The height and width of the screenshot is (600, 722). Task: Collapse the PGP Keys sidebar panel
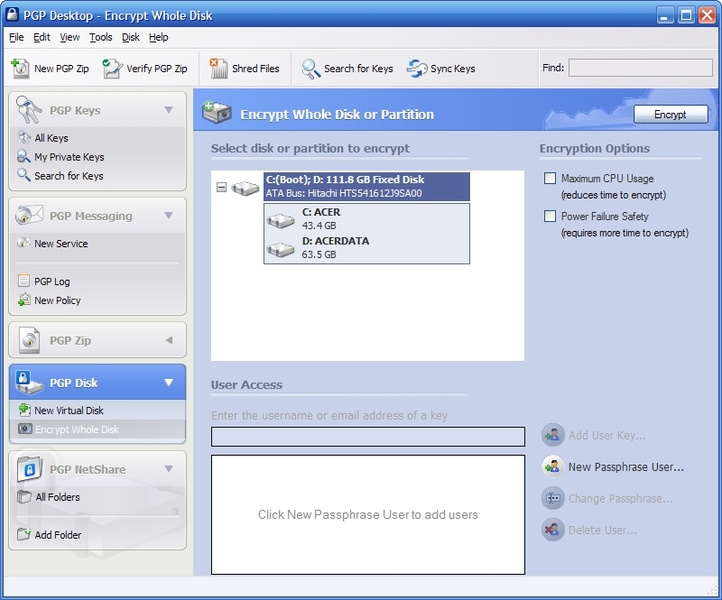(168, 110)
